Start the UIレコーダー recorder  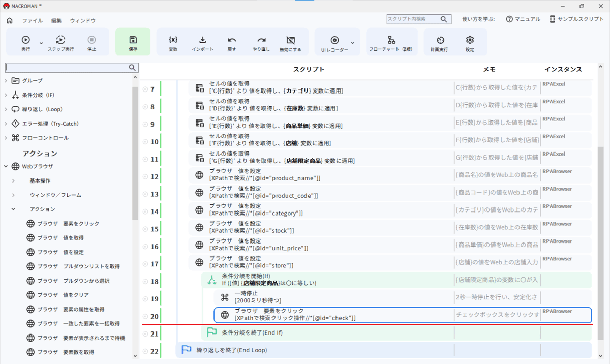tap(334, 43)
